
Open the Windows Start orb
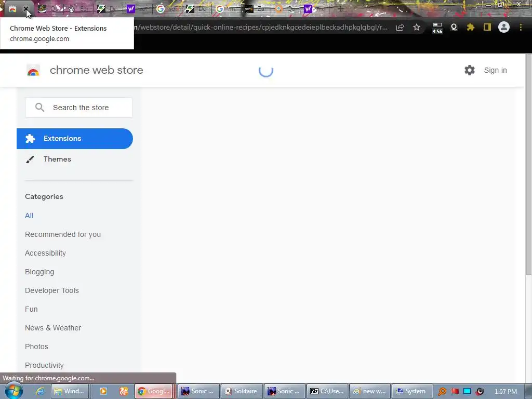point(14,391)
